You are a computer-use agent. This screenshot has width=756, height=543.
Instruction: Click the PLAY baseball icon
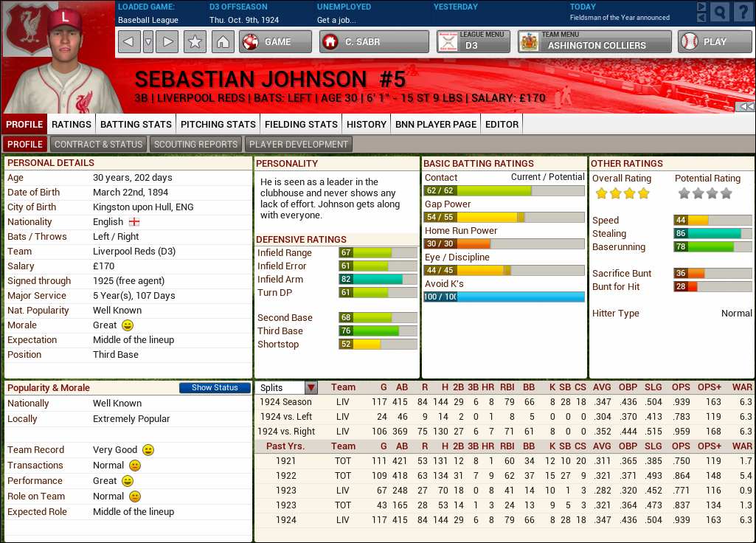(690, 42)
